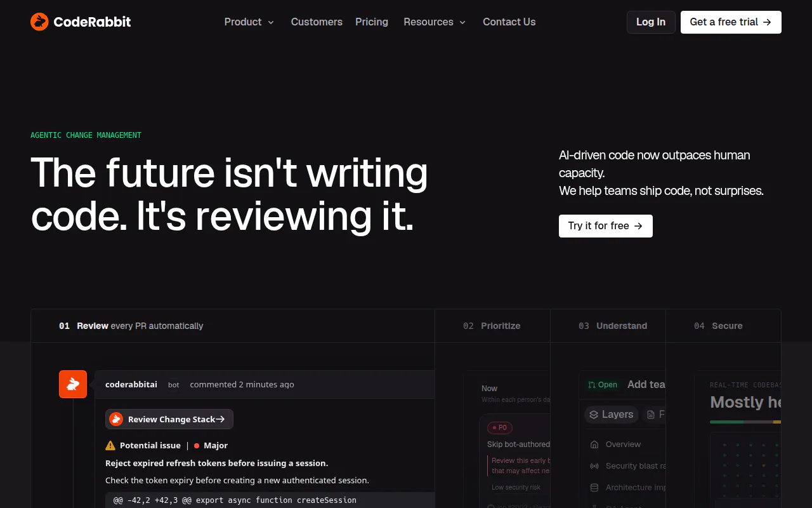
Task: Click the file icon next to Layers
Action: [x=650, y=415]
